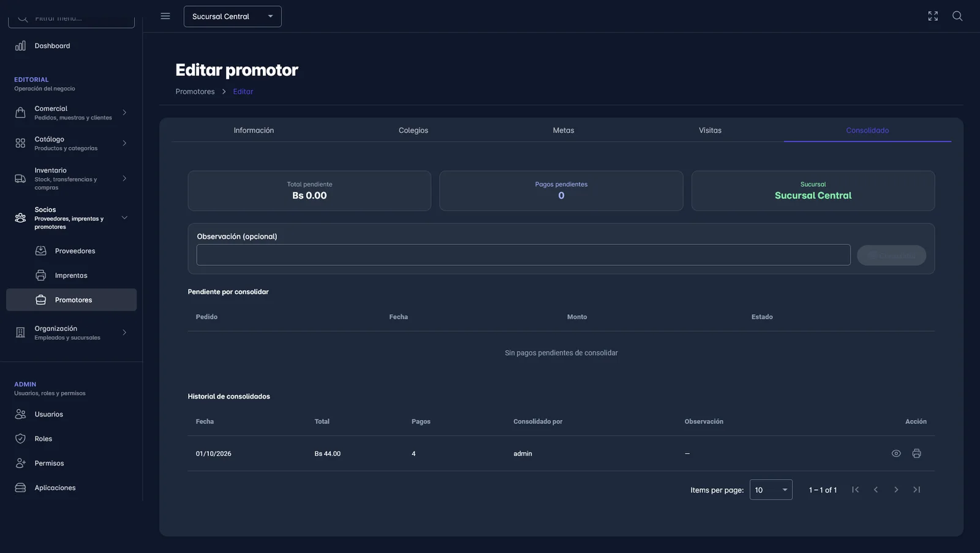Toggle the hamburger sidebar menu
This screenshot has height=553, width=980.
tap(165, 16)
